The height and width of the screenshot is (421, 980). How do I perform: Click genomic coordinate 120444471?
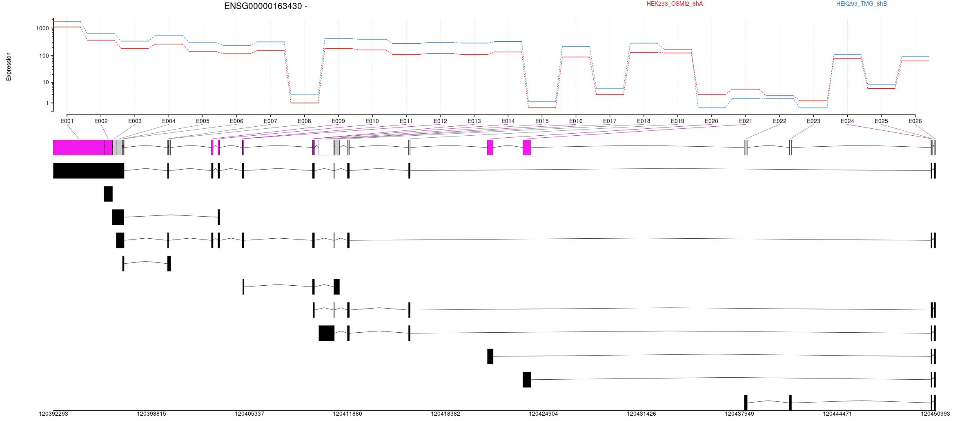pos(837,414)
